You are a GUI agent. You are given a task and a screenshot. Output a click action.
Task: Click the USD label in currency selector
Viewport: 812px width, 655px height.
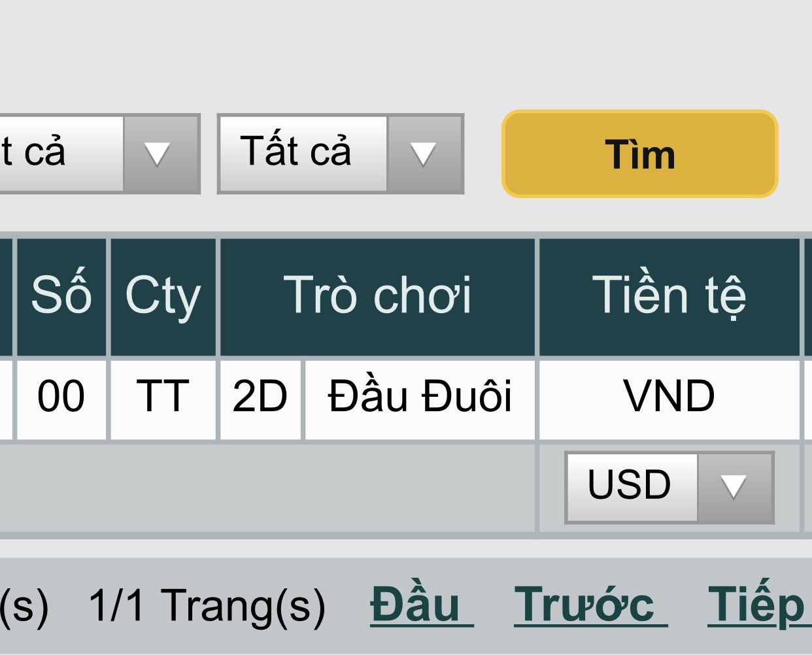(x=630, y=486)
